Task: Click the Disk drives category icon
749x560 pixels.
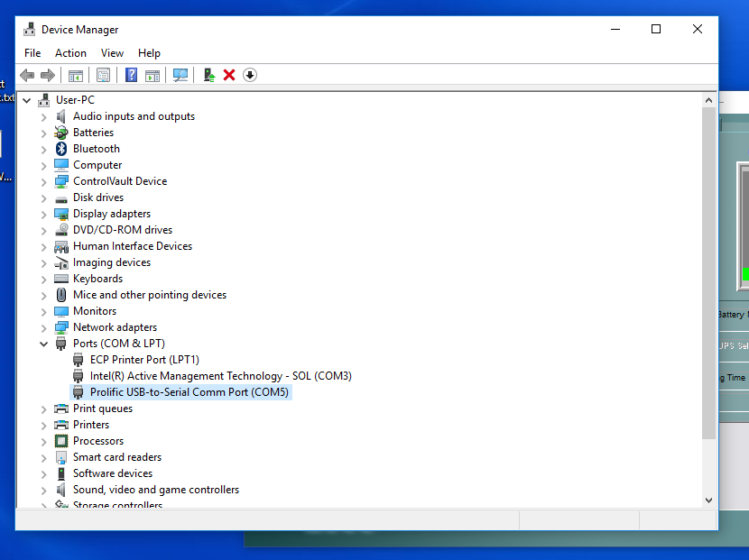Action: [x=61, y=198]
